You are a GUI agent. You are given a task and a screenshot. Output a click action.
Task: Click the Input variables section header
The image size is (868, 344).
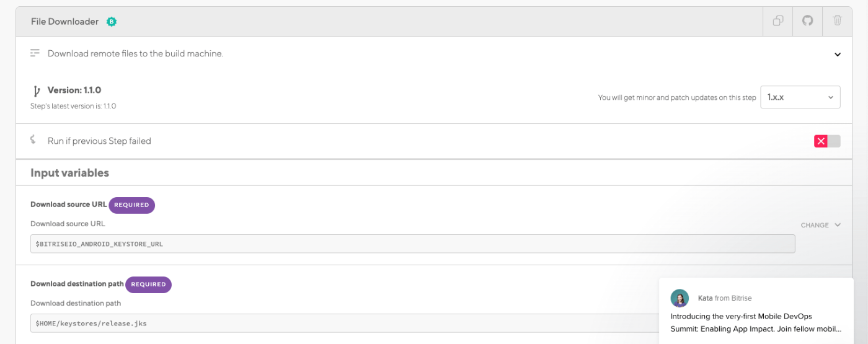(x=69, y=173)
